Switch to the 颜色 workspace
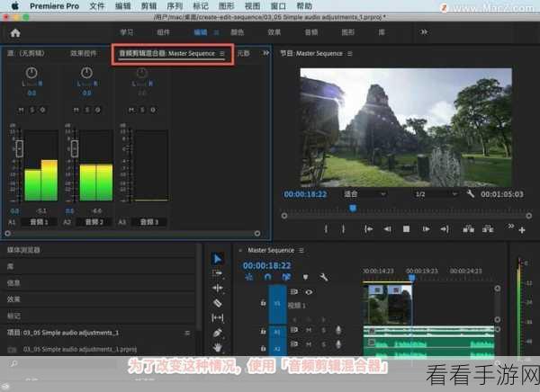This screenshot has height=392, width=540. (x=238, y=32)
